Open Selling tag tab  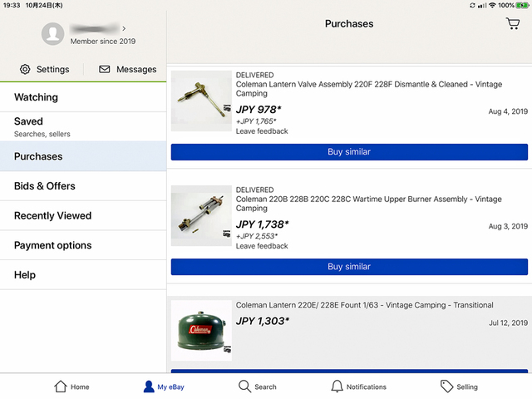coord(446,387)
